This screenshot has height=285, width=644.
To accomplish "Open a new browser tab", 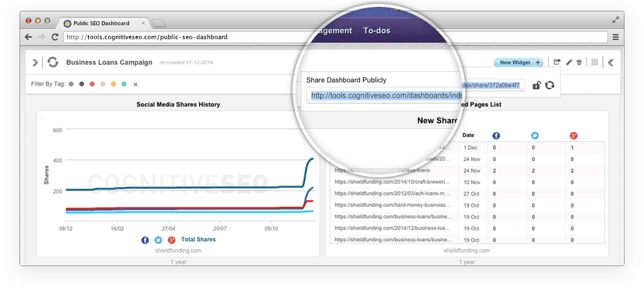I will point(158,23).
